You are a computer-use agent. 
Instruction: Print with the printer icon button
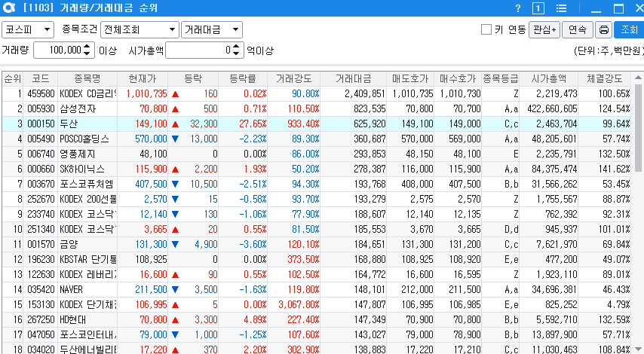(604, 29)
